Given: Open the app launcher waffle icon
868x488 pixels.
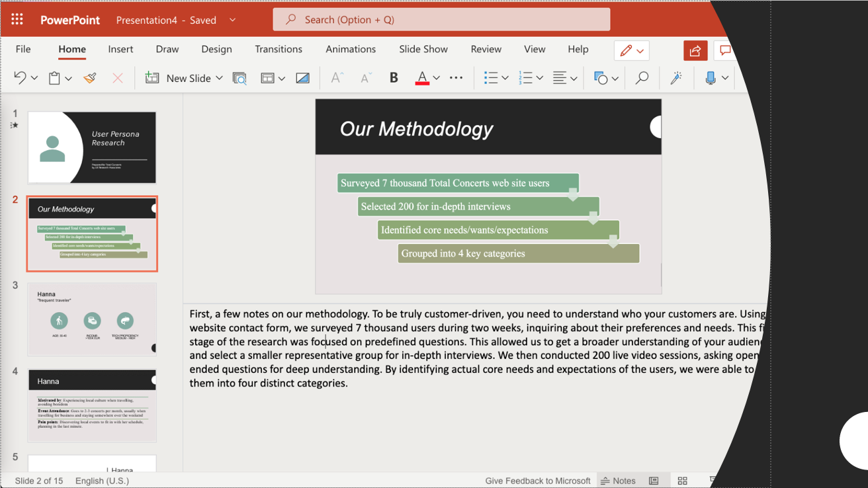Looking at the screenshot, I should tap(17, 19).
